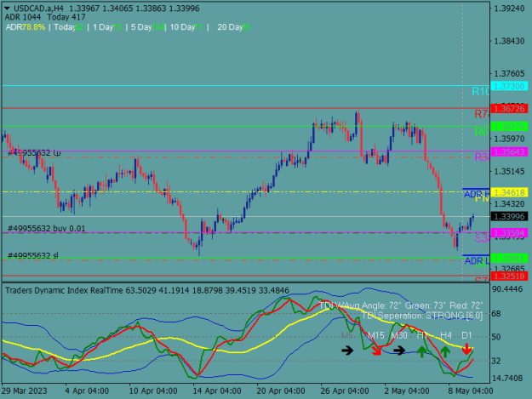
Task: Click the 1.35145 price scale value
Action: tap(509, 171)
